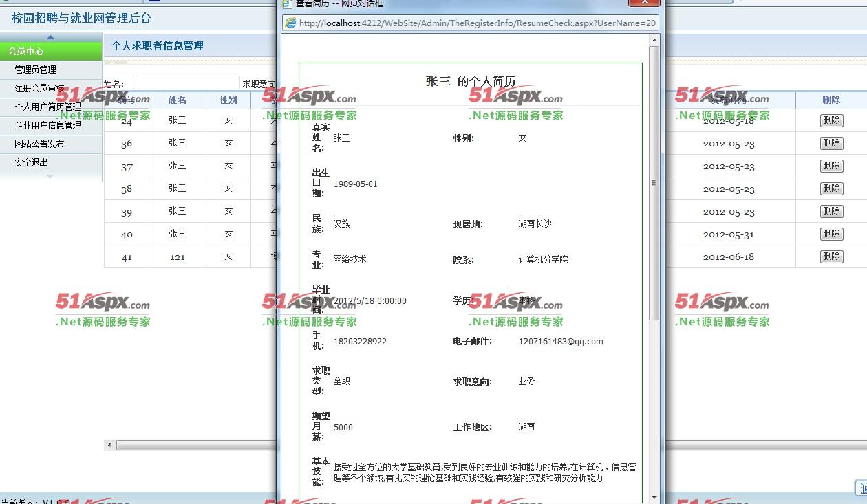Screen dimensions: 867x504
Task: Click the 湖南 work region value
Action: 527,426
